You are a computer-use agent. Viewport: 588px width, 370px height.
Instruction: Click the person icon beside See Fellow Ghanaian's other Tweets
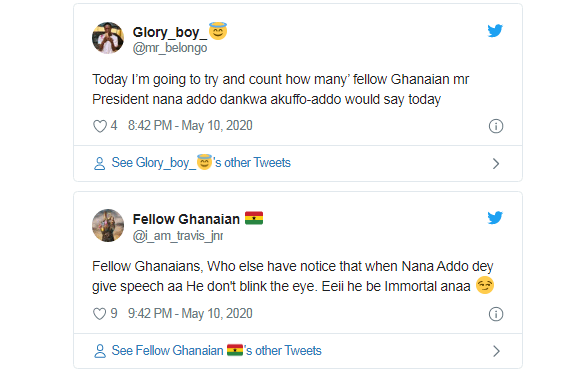(x=99, y=351)
